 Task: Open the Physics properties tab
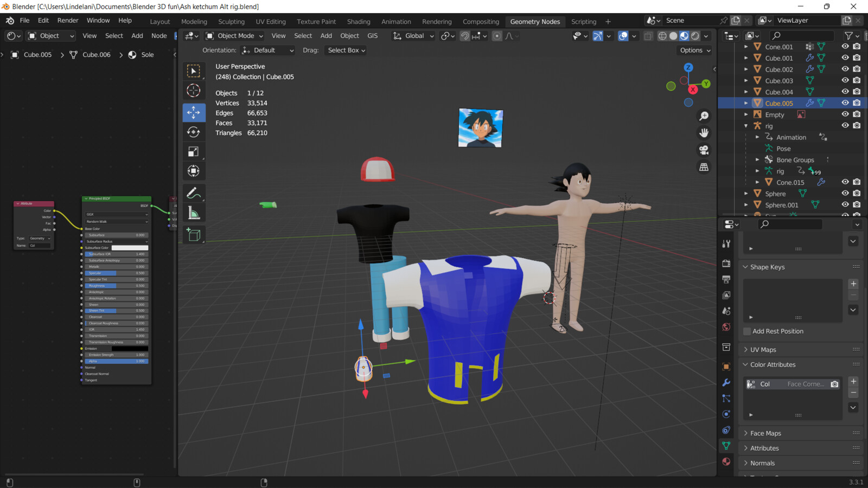pos(726,414)
